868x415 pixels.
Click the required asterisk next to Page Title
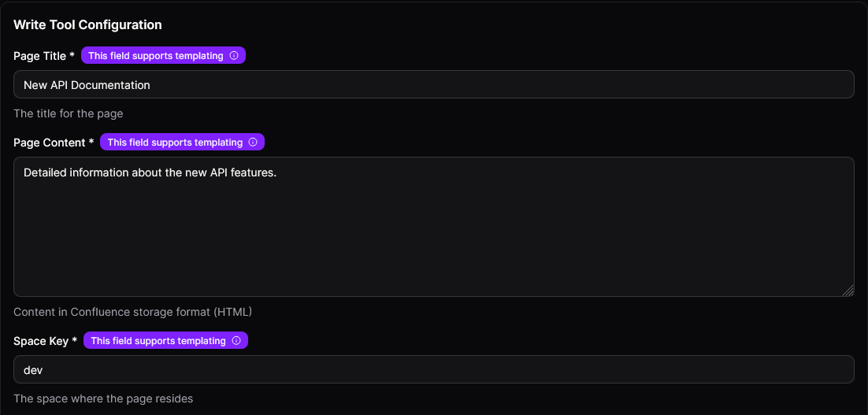pos(72,57)
